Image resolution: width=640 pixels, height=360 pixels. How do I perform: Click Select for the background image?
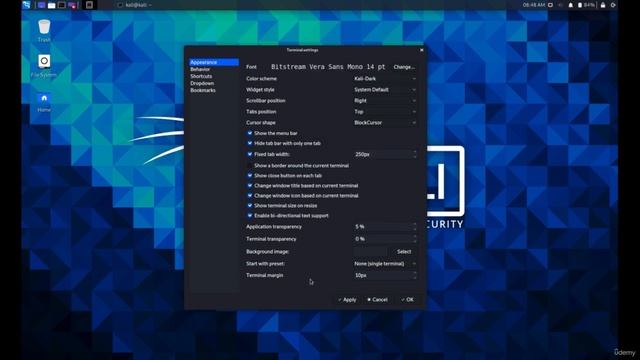click(404, 251)
